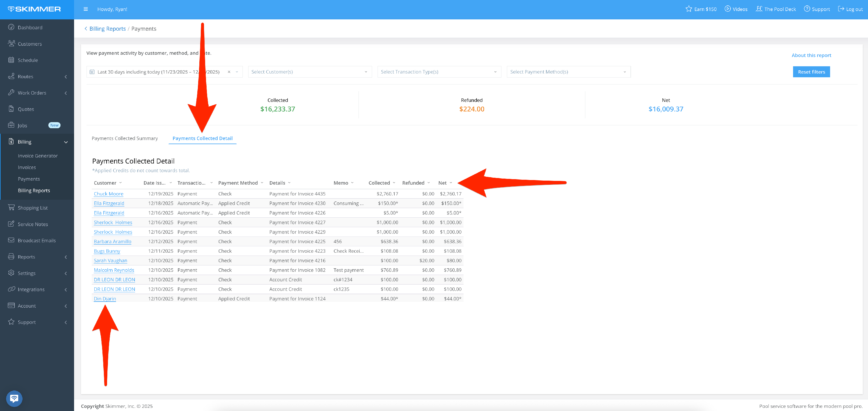The height and width of the screenshot is (411, 868).
Task: Click the Dashboard gauge icon in the sidebar
Action: 11,27
